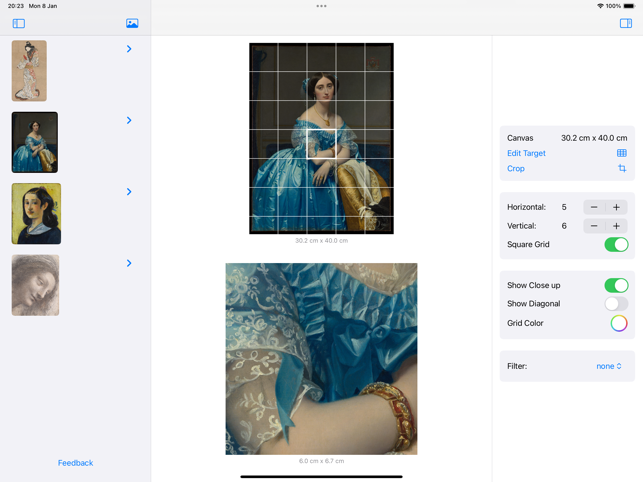Toggle the right inspector panel icon
This screenshot has height=482, width=643.
pyautogui.click(x=626, y=23)
